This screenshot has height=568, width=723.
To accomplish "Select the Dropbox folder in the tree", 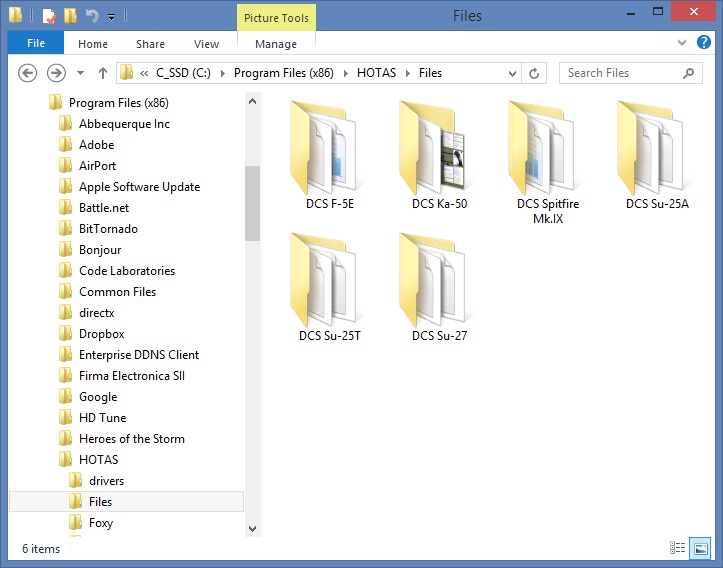I will point(101,334).
